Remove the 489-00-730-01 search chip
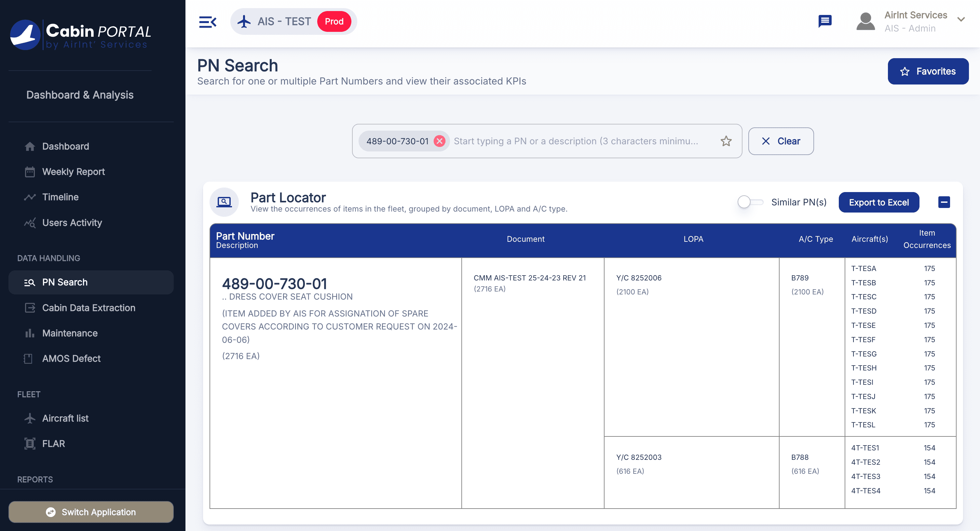The image size is (980, 531). pyautogui.click(x=439, y=141)
